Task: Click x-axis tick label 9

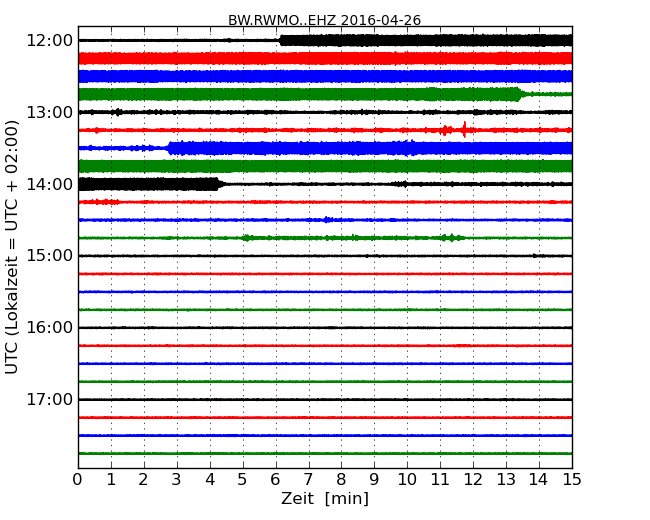Action: point(374,480)
